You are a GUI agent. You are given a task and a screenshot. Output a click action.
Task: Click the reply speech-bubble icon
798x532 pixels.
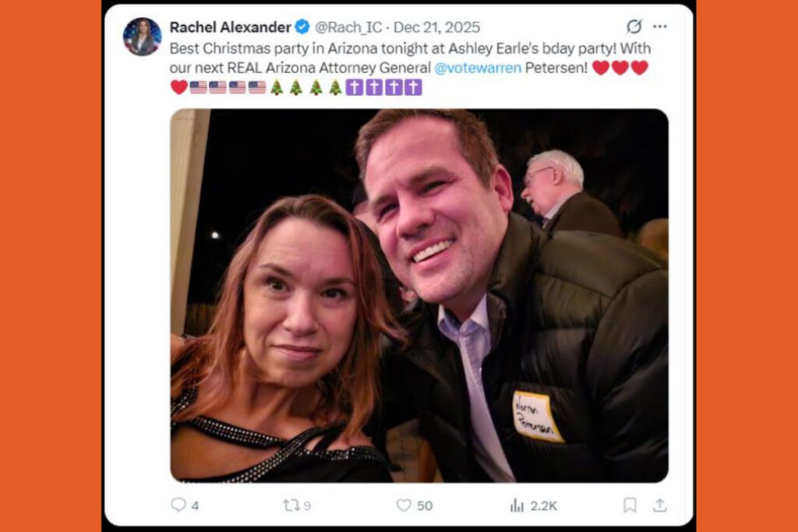[178, 505]
